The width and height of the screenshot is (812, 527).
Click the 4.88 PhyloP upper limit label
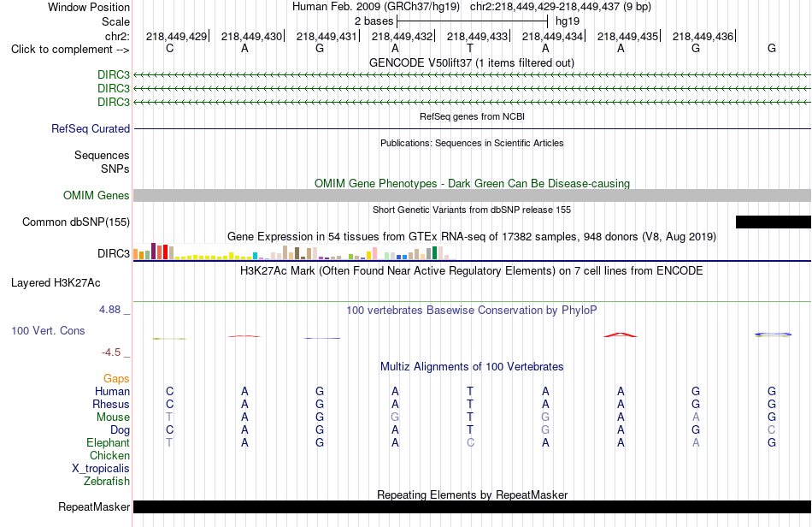(x=109, y=310)
